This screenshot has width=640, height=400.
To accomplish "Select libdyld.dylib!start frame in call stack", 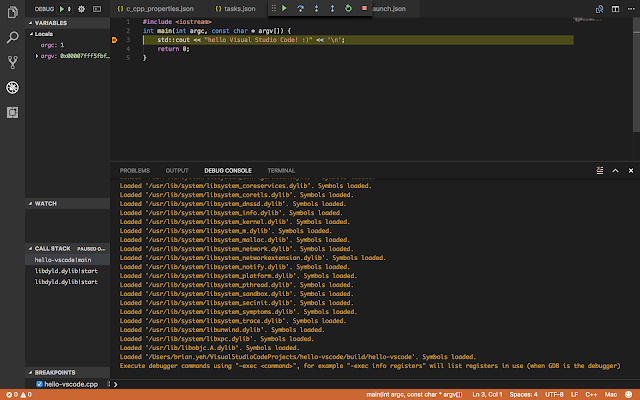I will [x=66, y=271].
